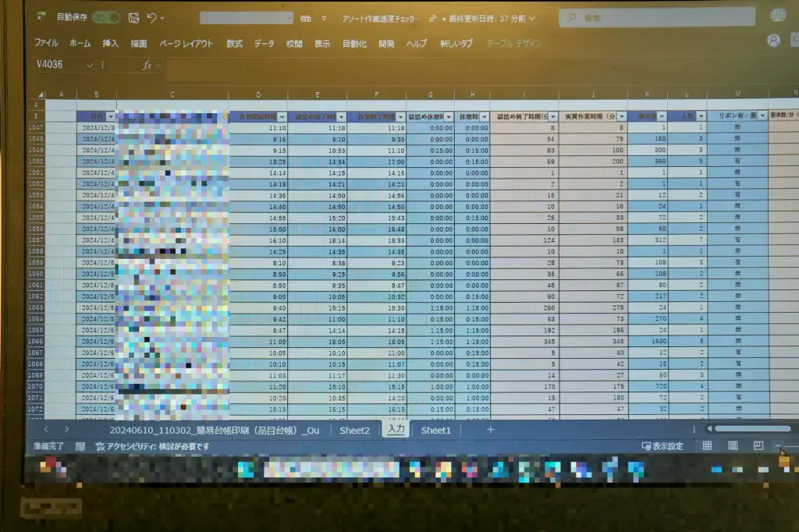Click the account profile icon
Screen dimensions: 799x532
(x=773, y=41)
